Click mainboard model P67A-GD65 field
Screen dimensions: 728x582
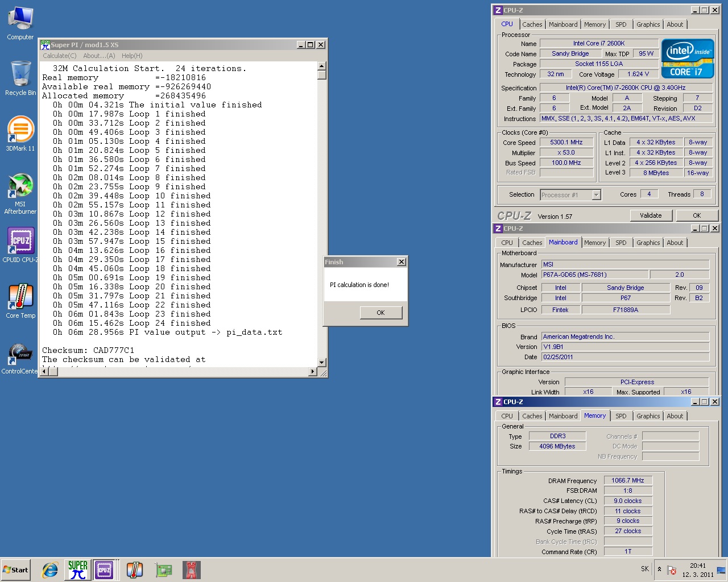coord(594,275)
